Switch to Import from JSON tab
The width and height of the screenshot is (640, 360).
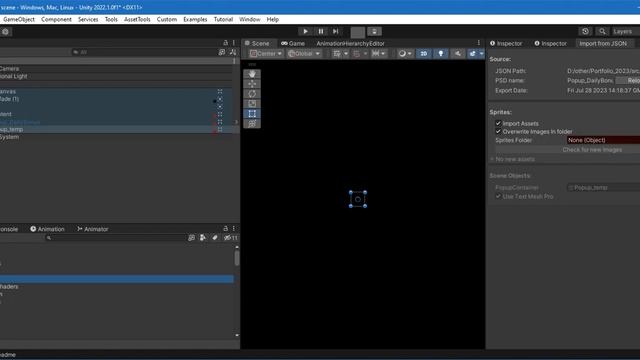(603, 43)
